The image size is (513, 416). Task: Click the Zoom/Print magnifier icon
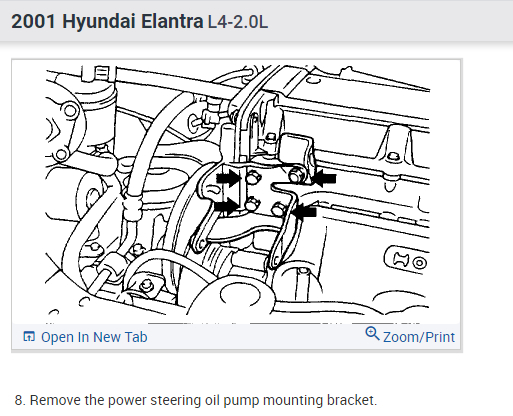(372, 334)
